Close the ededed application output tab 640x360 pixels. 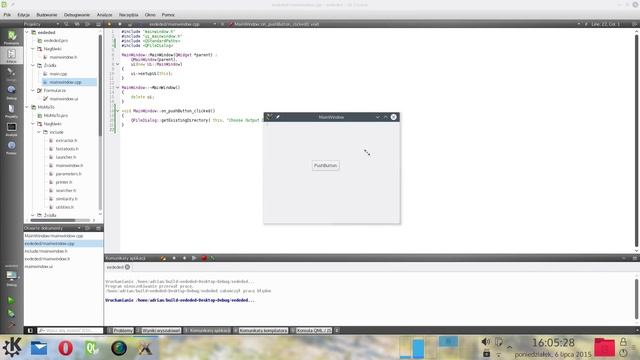click(127, 267)
